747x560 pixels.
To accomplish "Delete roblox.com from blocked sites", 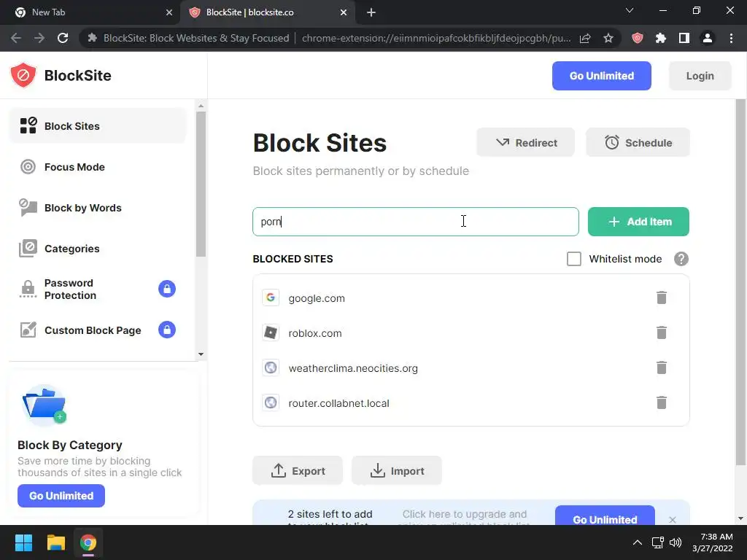I will coord(661,332).
